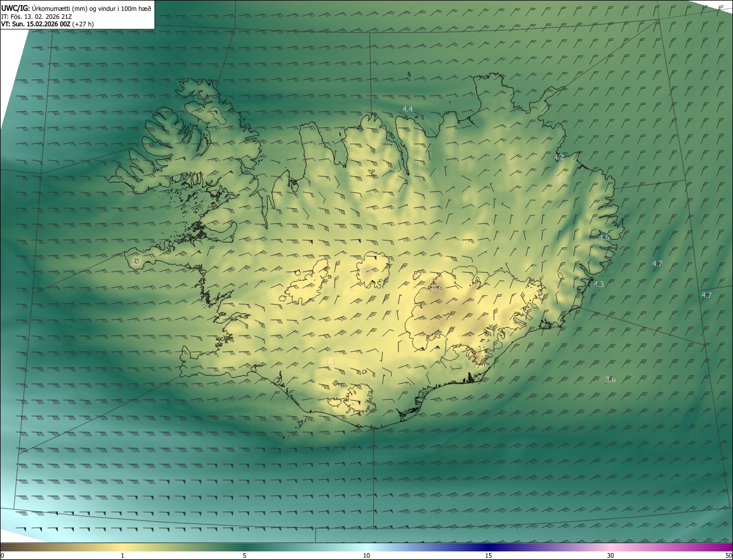Select the "IT: Fös. 13. 02. 2026 21Z" line
This screenshot has width=733, height=560.
[x=37, y=16]
